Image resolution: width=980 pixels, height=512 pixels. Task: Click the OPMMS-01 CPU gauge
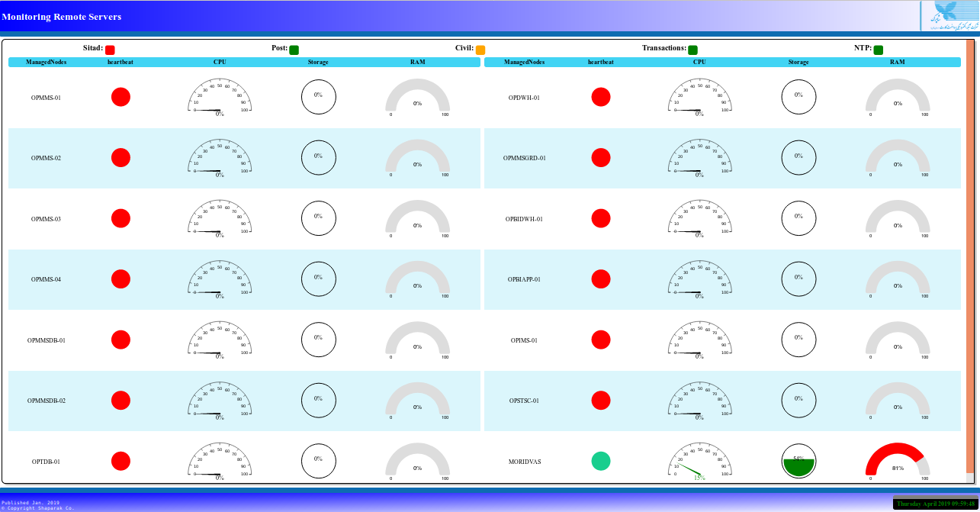click(220, 97)
